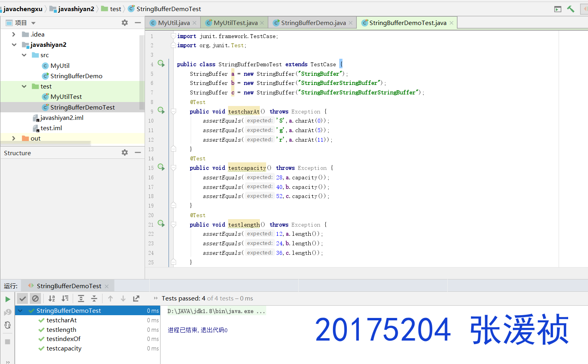The width and height of the screenshot is (588, 364).
Task: Toggle show passed tests checkmark button
Action: 23,299
